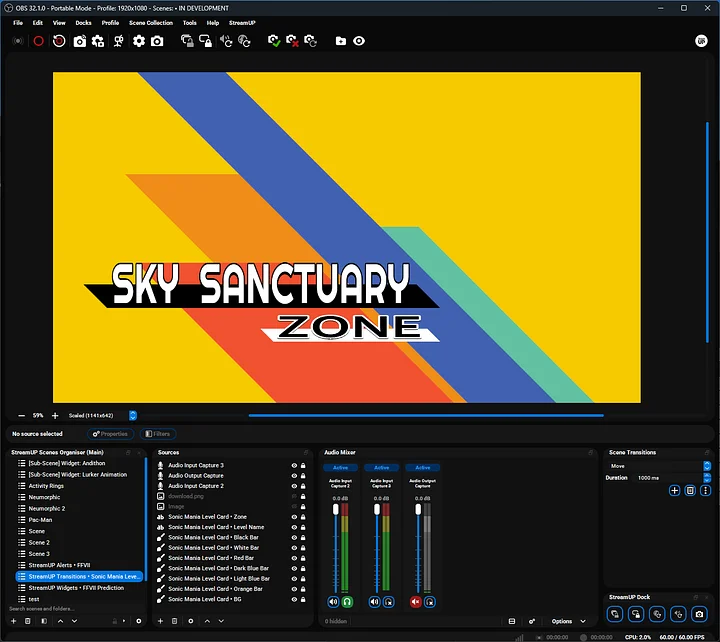Image resolution: width=720 pixels, height=642 pixels.
Task: Zoom out the preview with minus button
Action: tap(21, 416)
